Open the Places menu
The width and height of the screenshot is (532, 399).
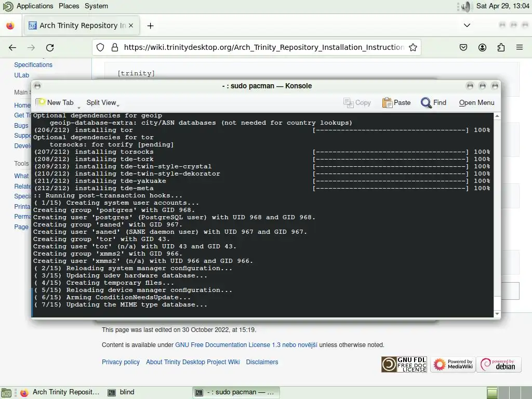[69, 6]
